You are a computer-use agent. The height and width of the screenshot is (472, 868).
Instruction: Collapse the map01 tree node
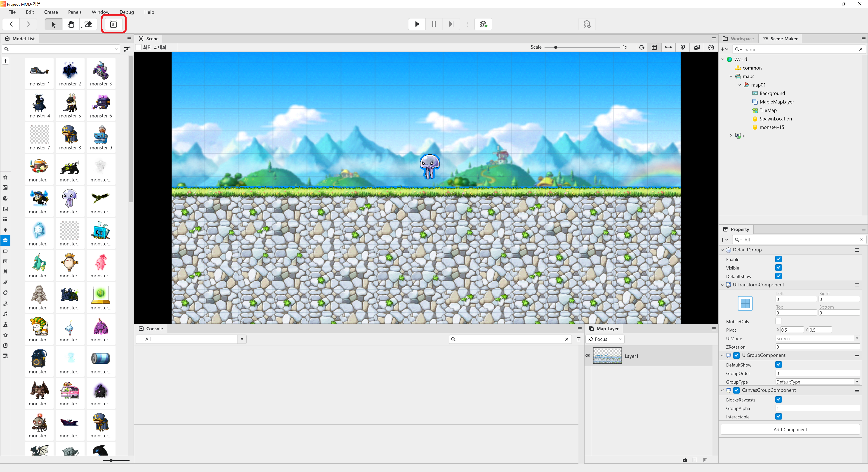point(740,85)
